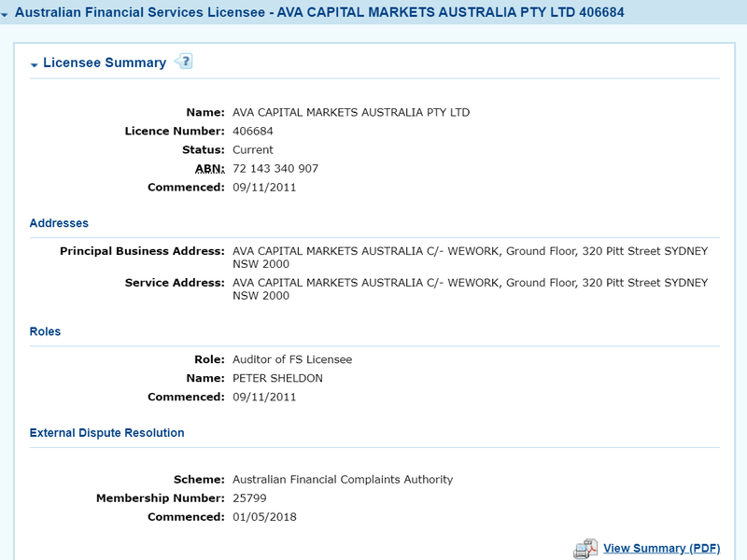Click the Licensee Summary help icon

pyautogui.click(x=183, y=62)
